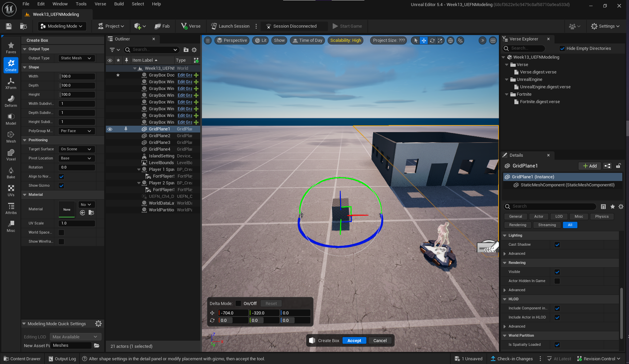Select the Model tool category
The image size is (629, 364).
[x=11, y=119]
